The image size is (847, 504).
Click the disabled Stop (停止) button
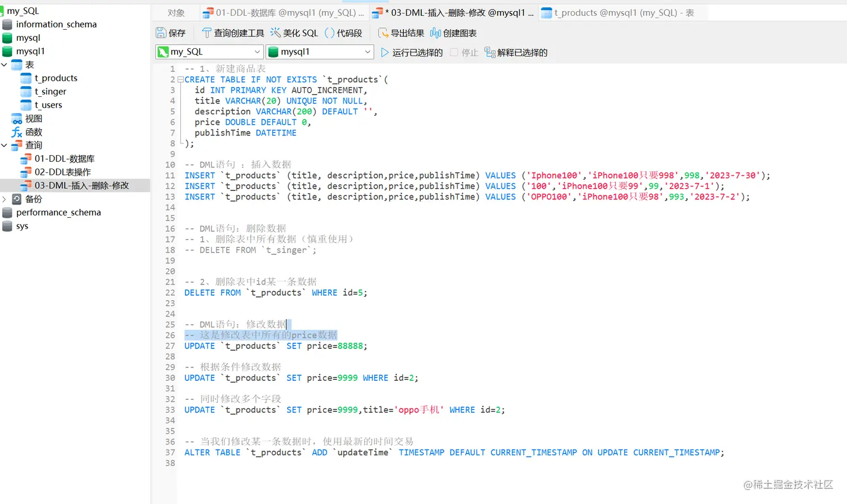point(464,52)
